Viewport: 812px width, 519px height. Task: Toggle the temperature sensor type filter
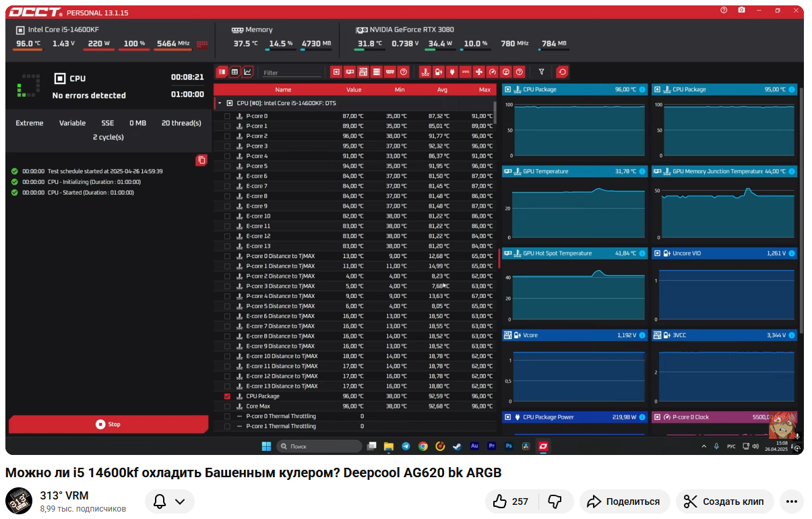[425, 71]
